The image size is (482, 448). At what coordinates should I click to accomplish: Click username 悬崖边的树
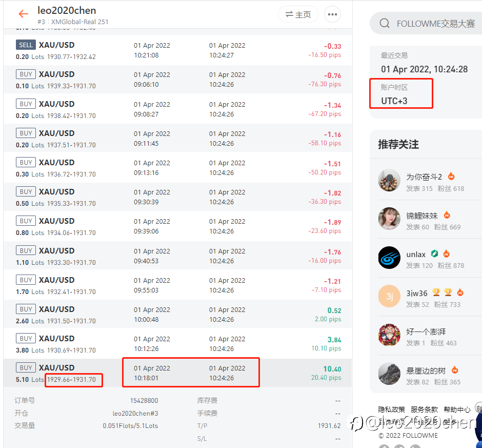[x=426, y=371]
